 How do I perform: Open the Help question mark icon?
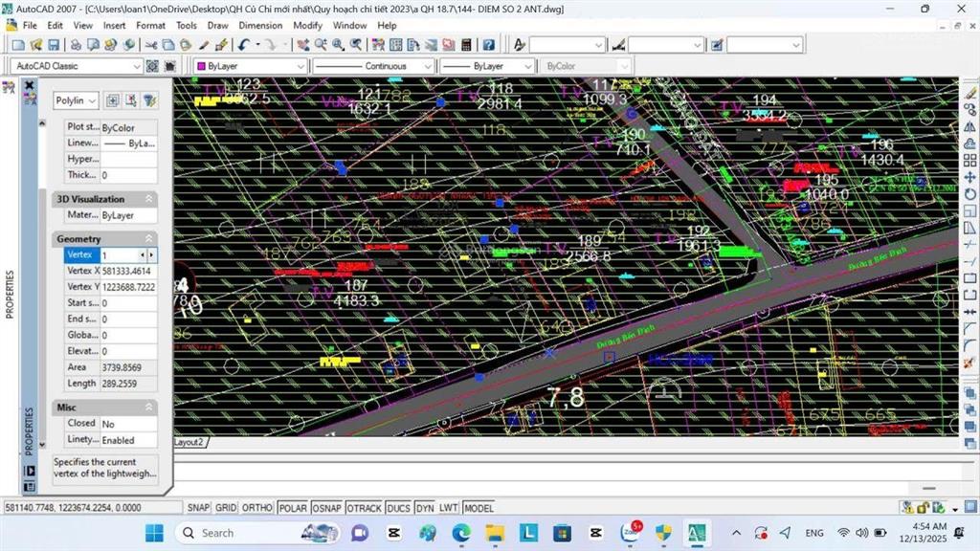coord(489,45)
